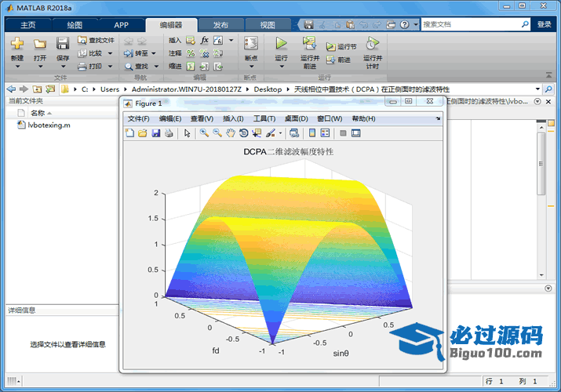
Task: Open Figure 1 File (文件) menu
Action: pyautogui.click(x=138, y=118)
